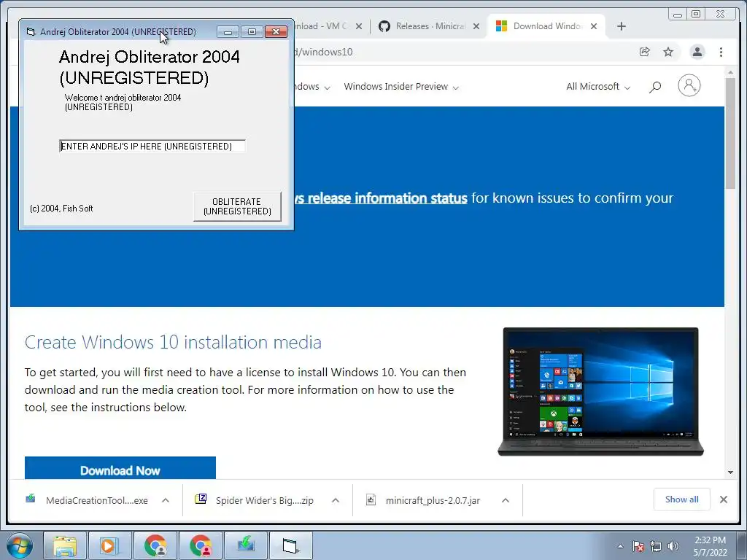Open the Chrome profile avatar
Image resolution: width=747 pixels, height=560 pixels.
pos(697,52)
